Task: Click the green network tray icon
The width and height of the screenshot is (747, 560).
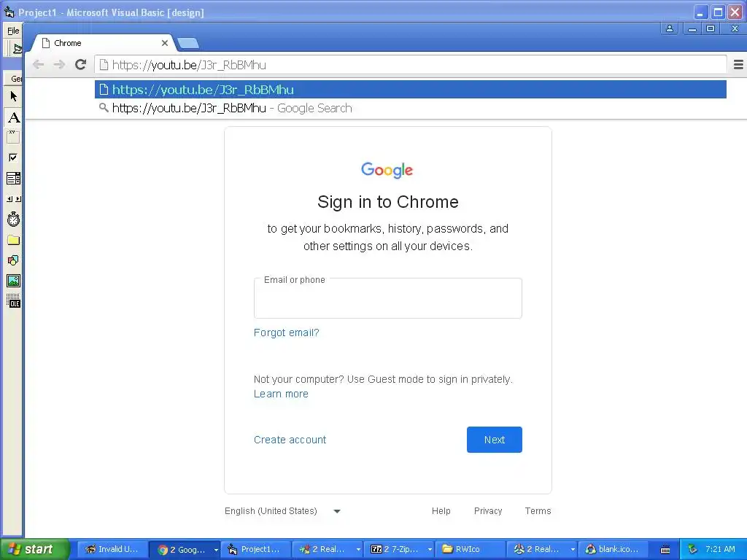Action: [693, 549]
